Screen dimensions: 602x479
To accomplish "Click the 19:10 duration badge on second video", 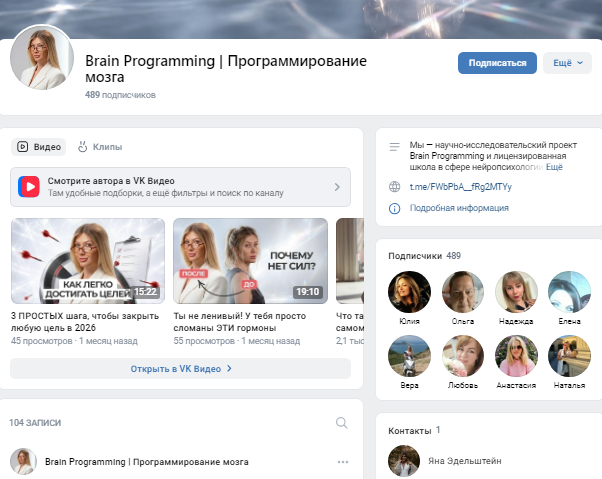I will (x=308, y=292).
